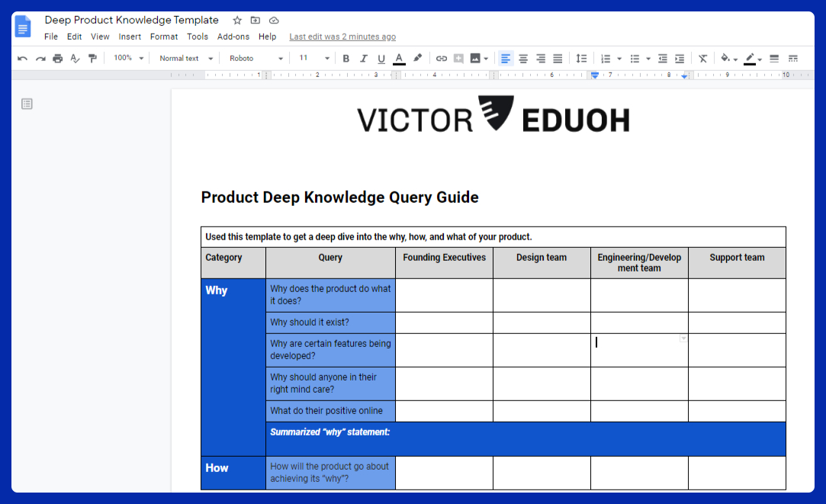Open the zoom level dropdown at 100%
This screenshot has width=826, height=504.
click(x=129, y=58)
